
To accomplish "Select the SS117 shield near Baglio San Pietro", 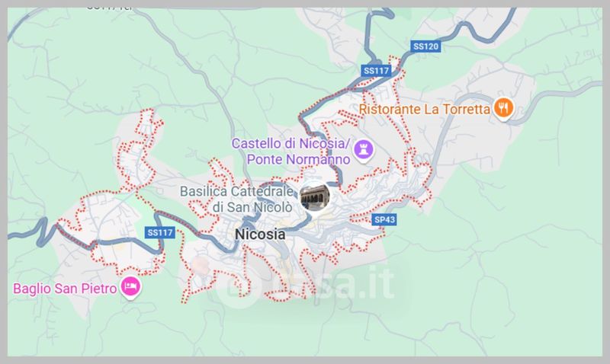I will click(160, 233).
